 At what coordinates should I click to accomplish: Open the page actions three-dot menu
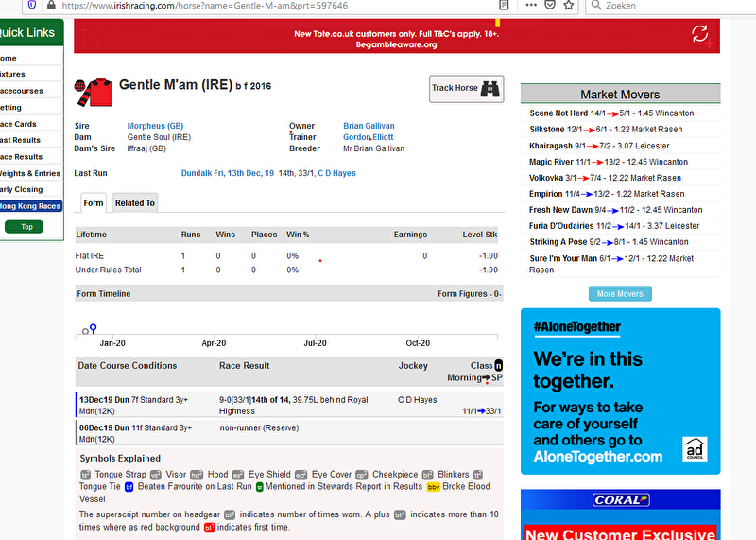pos(530,6)
